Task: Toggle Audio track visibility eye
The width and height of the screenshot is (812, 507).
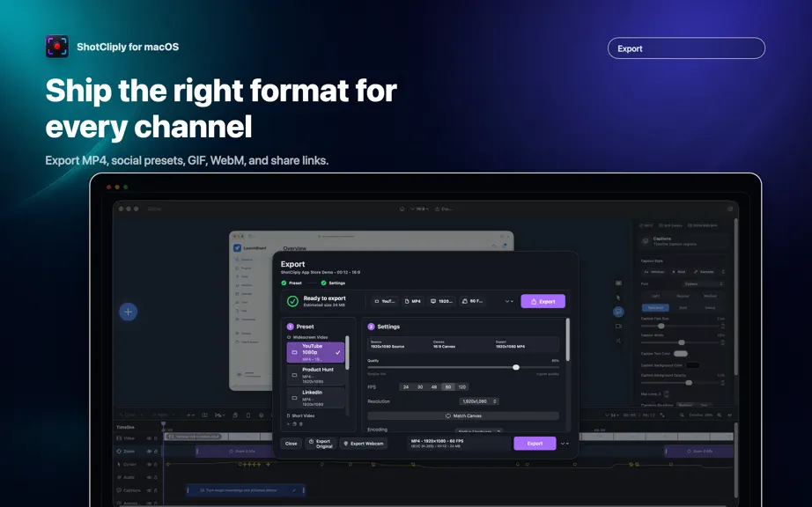Action: click(149, 477)
